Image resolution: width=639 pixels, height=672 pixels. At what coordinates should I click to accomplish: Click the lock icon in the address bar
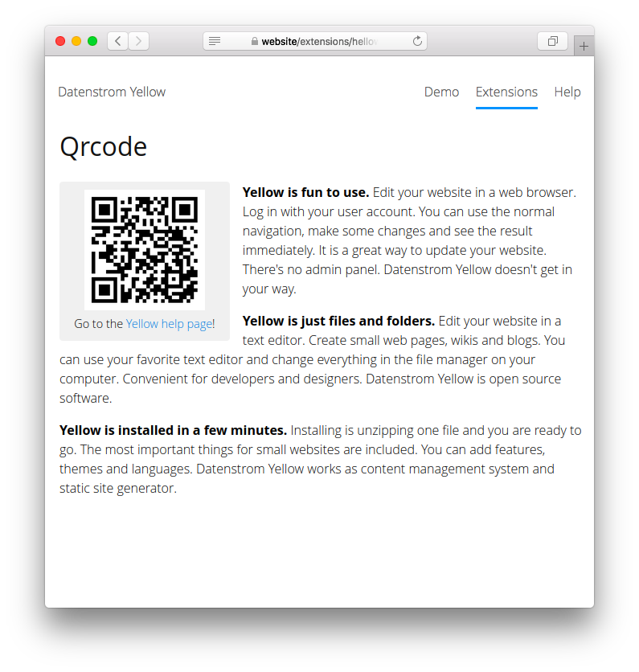[x=255, y=41]
